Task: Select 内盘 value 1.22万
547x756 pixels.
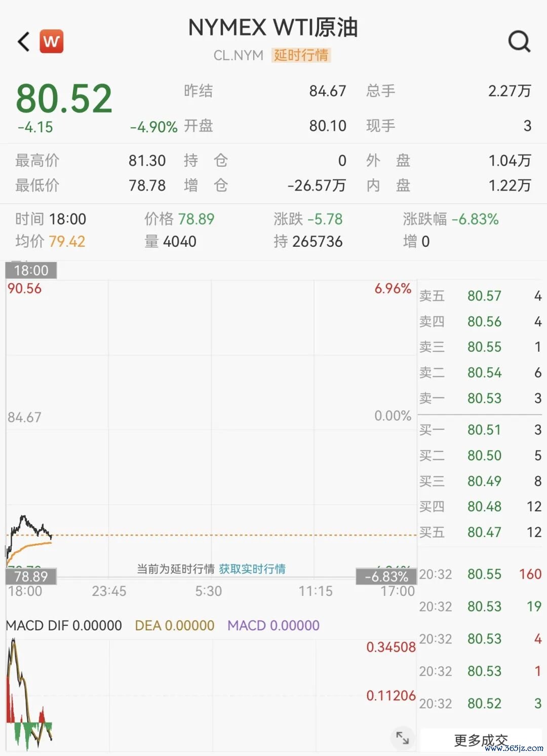Action: (510, 185)
